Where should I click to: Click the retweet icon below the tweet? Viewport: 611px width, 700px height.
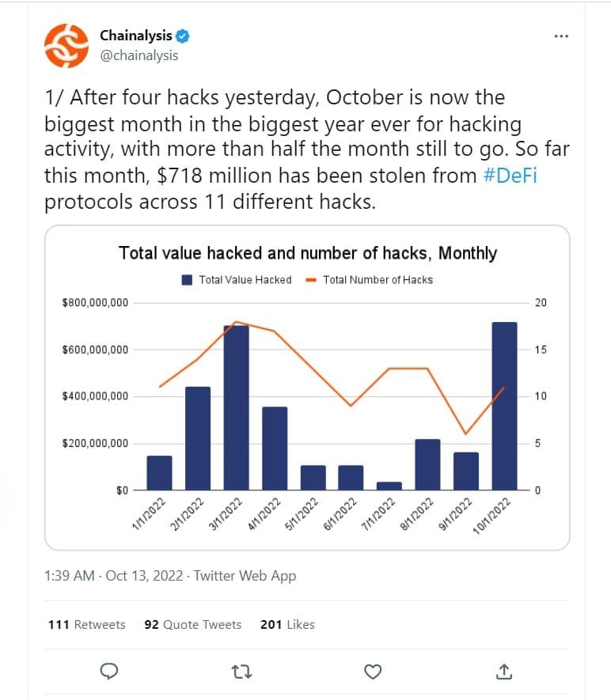tap(242, 670)
